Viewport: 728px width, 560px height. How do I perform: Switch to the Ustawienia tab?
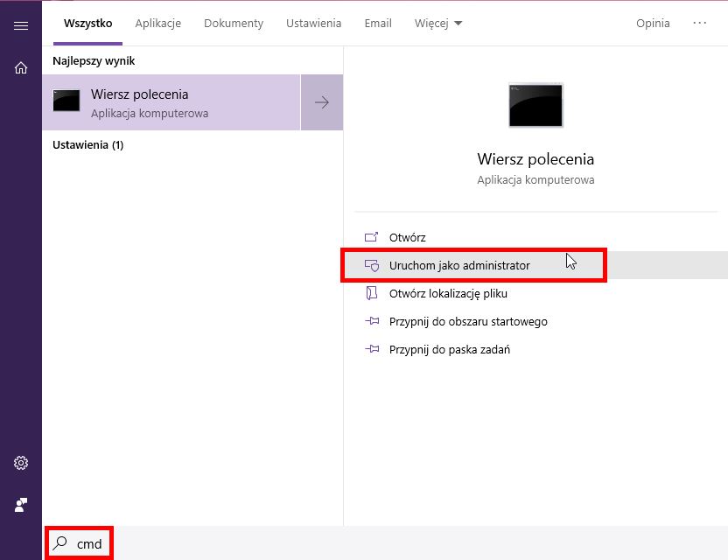pyautogui.click(x=313, y=24)
